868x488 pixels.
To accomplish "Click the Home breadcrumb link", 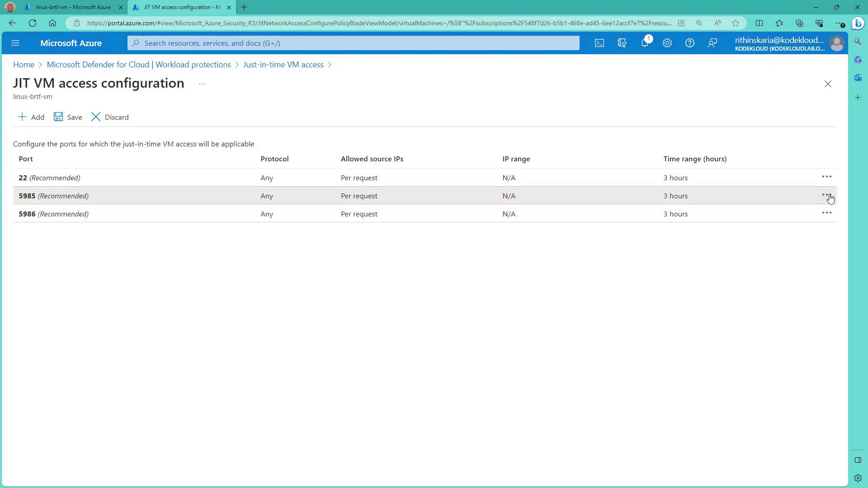I will coord(24,65).
